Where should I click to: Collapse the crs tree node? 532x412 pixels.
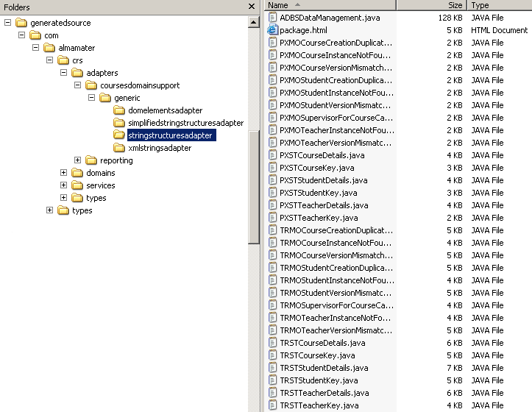click(x=49, y=60)
